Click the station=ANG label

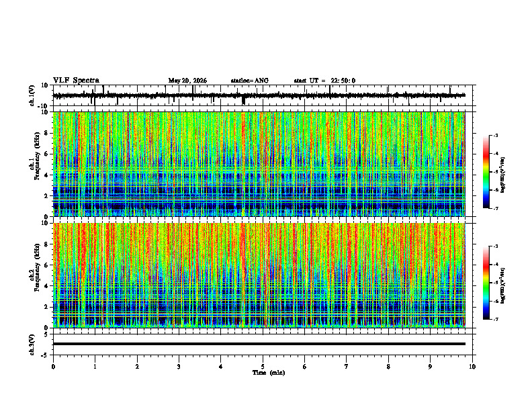250,81
